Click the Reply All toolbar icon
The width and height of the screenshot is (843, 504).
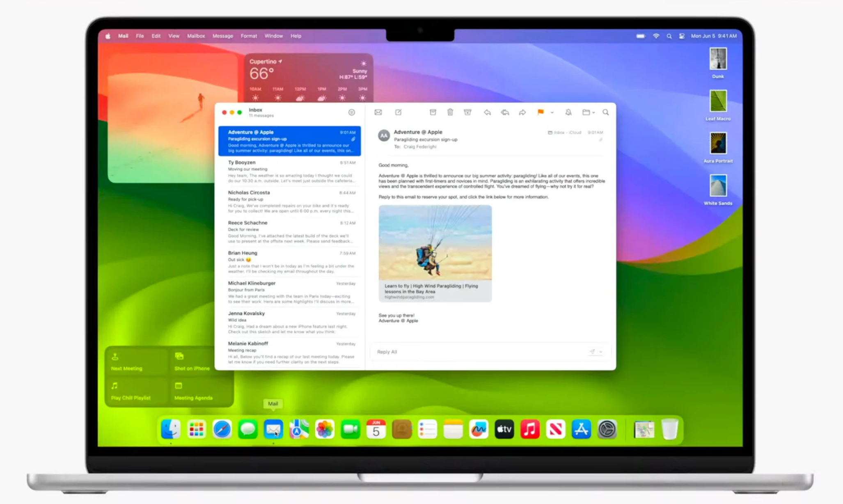pos(505,112)
